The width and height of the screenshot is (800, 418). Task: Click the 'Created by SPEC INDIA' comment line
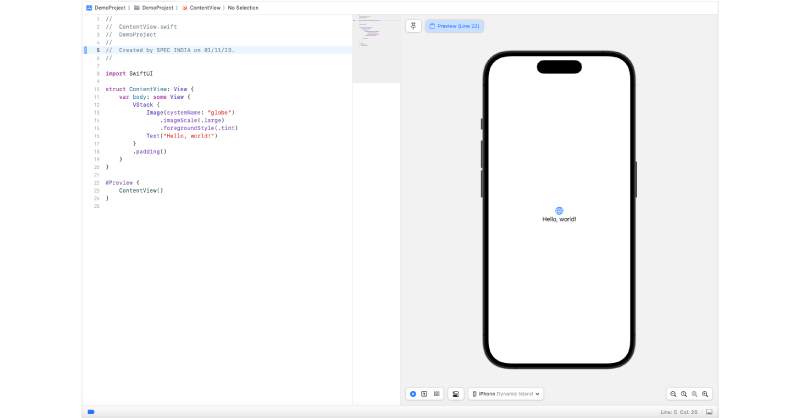pos(170,50)
